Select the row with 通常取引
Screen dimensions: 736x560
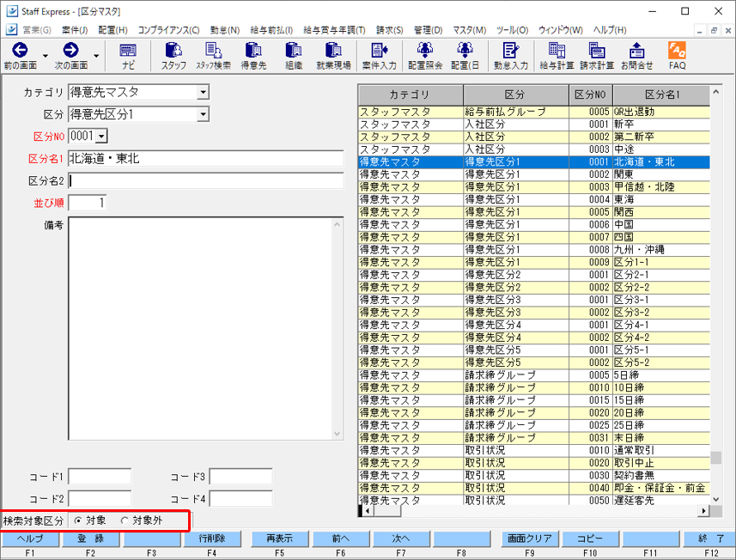[534, 450]
